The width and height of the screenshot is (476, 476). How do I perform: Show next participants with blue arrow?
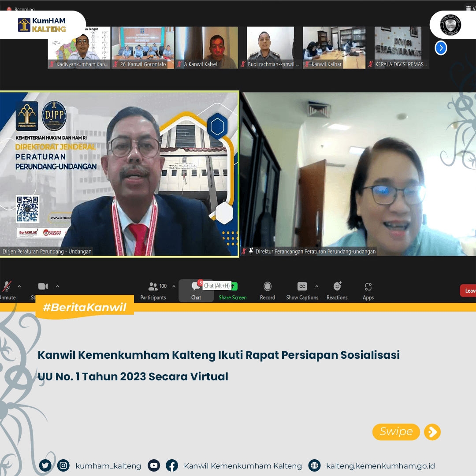click(441, 48)
